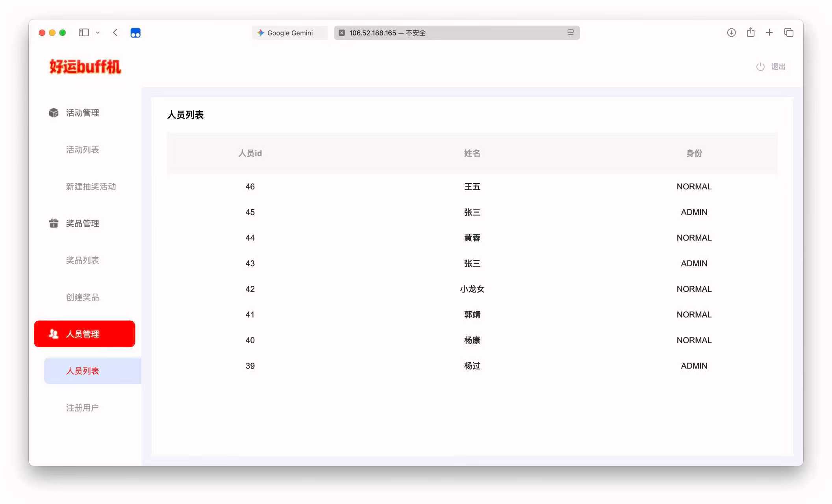Open Safari downloads icon

click(x=731, y=33)
